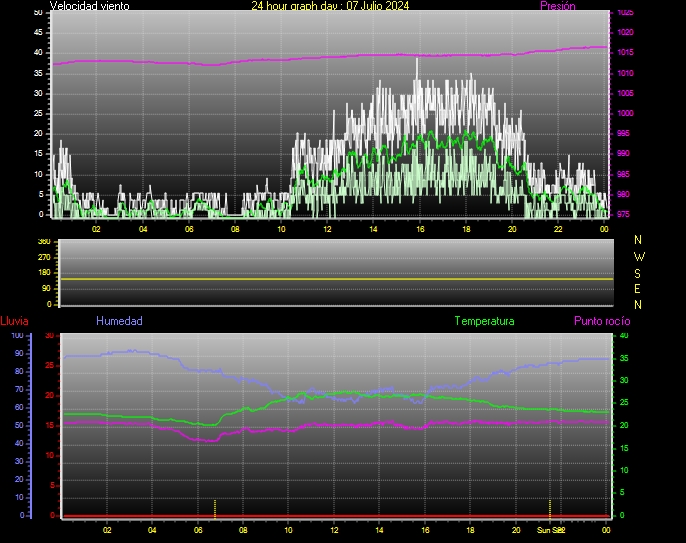Click the 18 hour tick under temperature graph
The height and width of the screenshot is (543, 686).
tap(470, 530)
